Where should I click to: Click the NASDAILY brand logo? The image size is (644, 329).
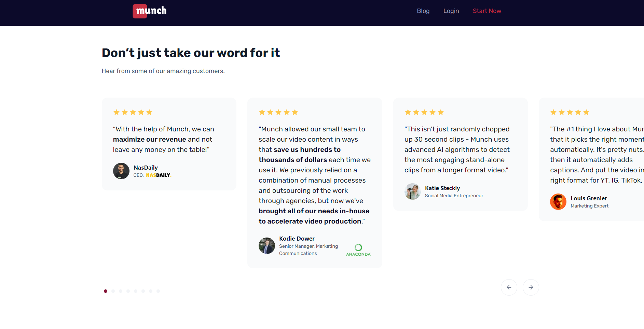(158, 175)
